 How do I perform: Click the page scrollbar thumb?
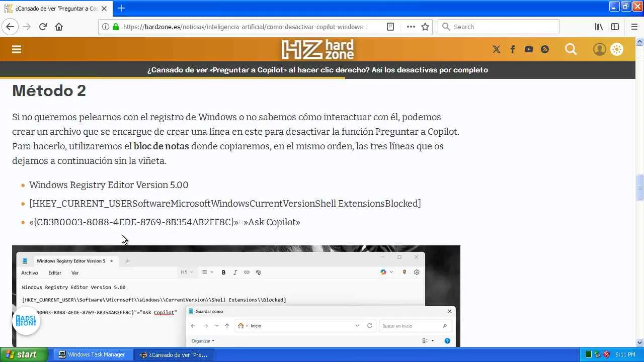click(640, 188)
